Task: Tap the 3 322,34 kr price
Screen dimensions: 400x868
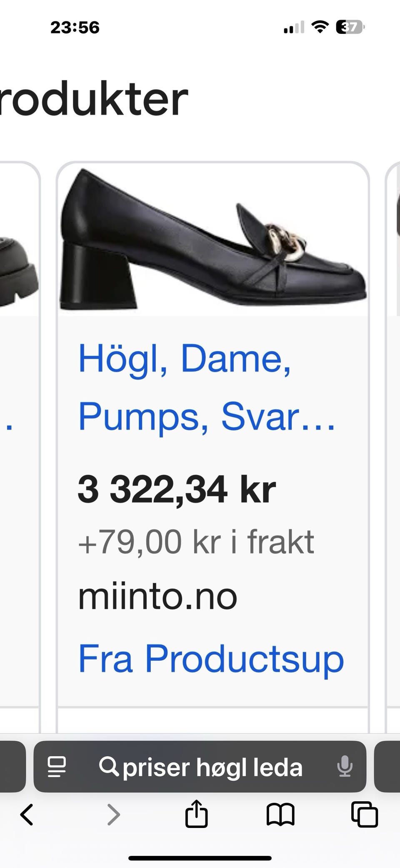Action: coord(177,489)
